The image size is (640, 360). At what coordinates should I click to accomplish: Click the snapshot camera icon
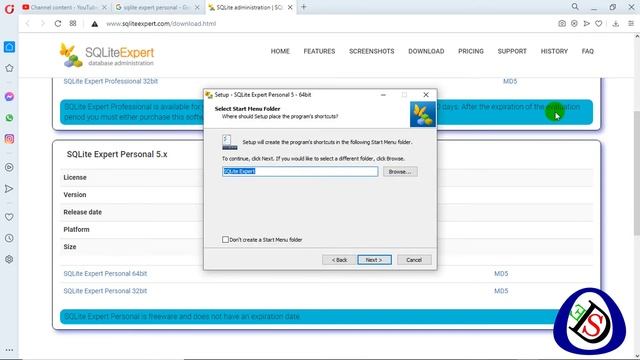[x=562, y=24]
